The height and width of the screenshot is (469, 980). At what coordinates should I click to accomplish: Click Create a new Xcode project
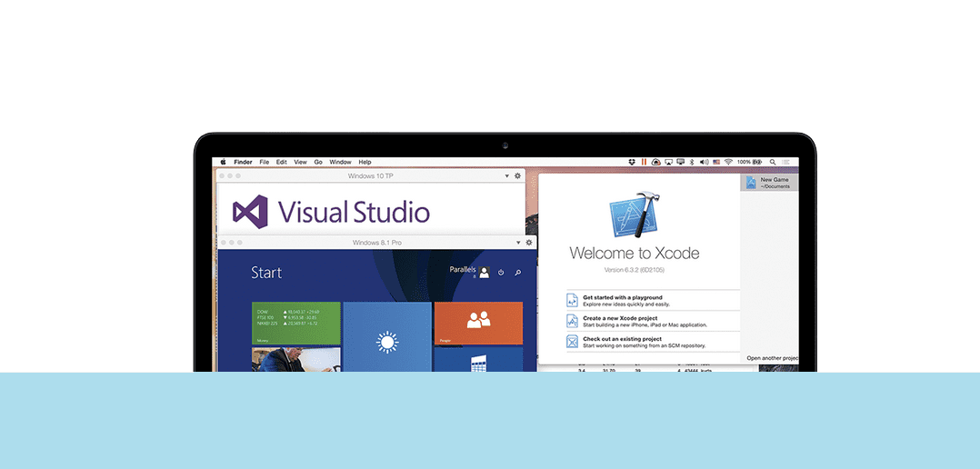pyautogui.click(x=653, y=321)
